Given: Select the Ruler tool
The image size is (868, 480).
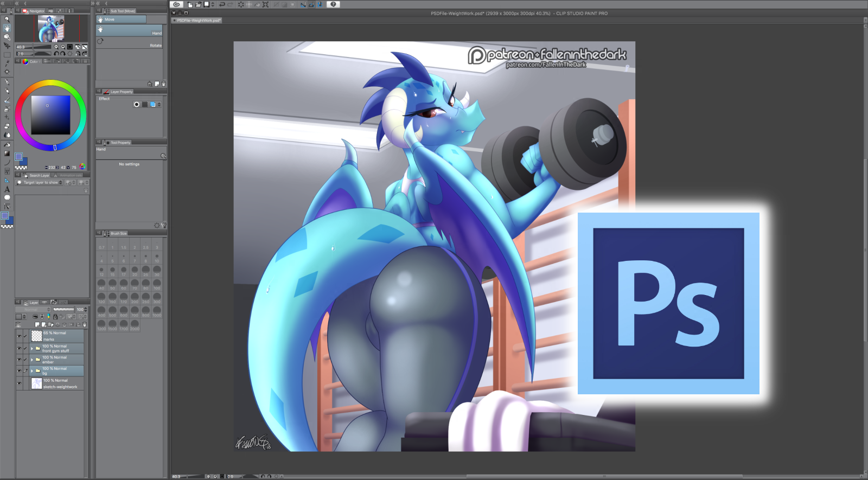Looking at the screenshot, I should (x=7, y=180).
